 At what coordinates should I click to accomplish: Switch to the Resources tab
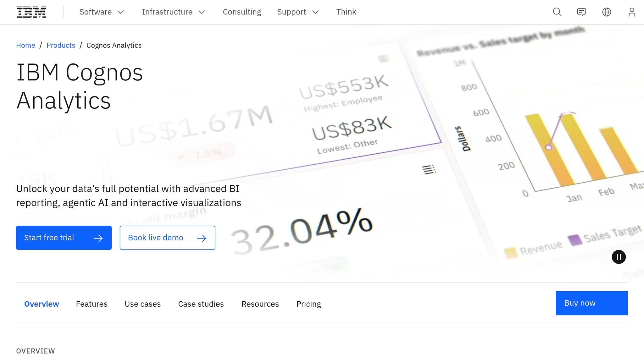[x=260, y=304]
